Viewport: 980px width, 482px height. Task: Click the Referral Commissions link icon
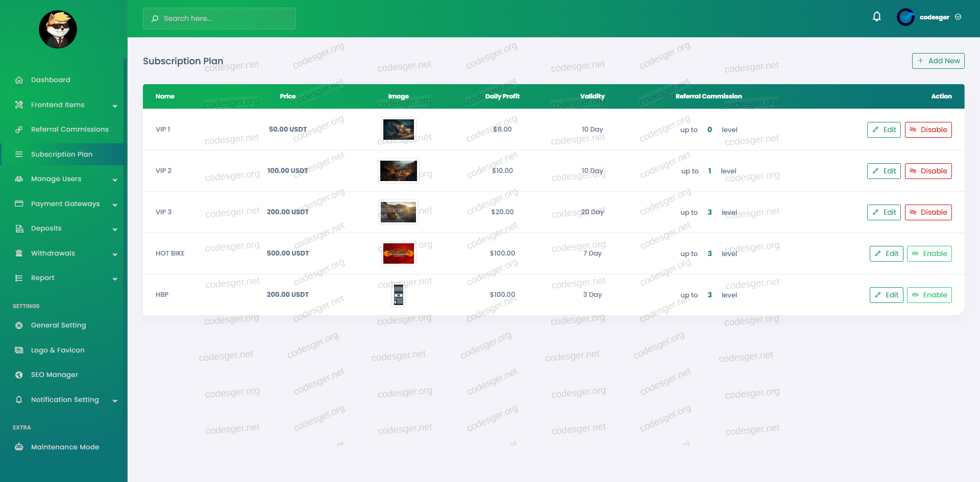[19, 130]
